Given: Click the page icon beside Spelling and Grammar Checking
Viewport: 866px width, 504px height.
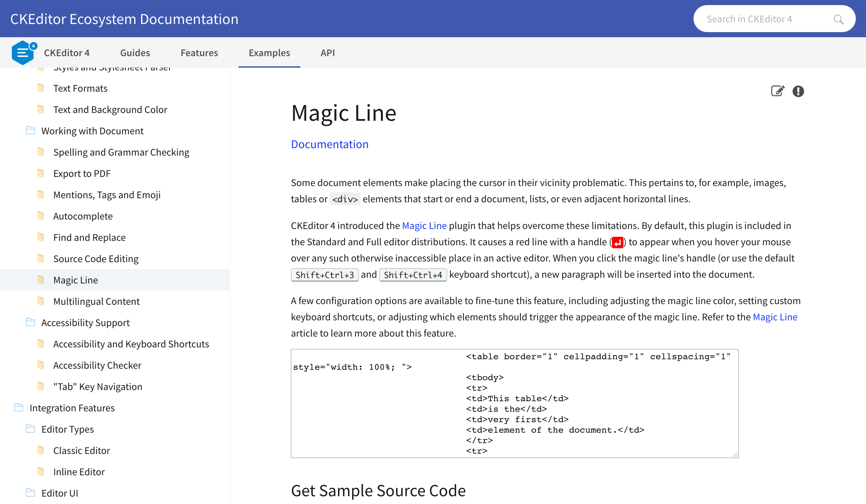Looking at the screenshot, I should (x=41, y=152).
